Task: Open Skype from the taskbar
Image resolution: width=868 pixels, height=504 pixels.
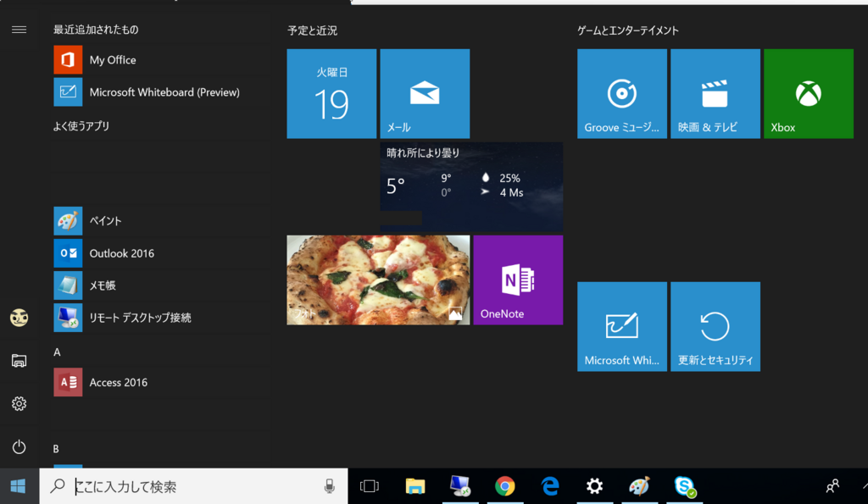Action: click(x=685, y=486)
